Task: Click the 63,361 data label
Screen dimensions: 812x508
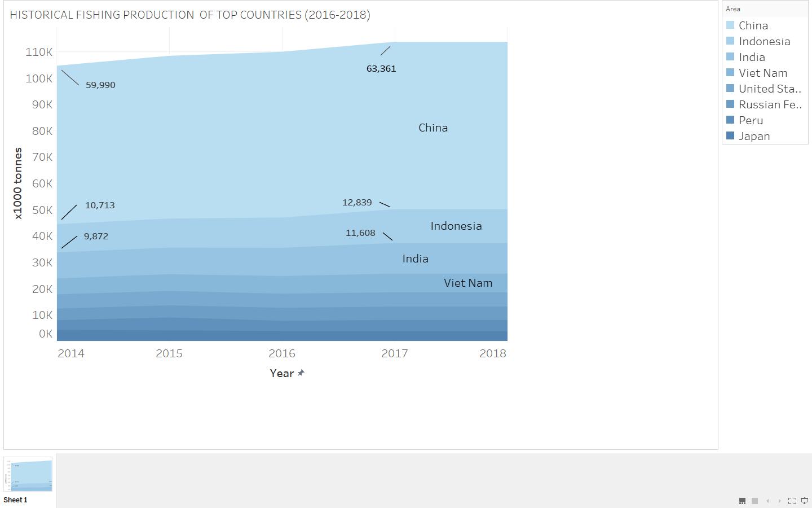Action: [381, 69]
